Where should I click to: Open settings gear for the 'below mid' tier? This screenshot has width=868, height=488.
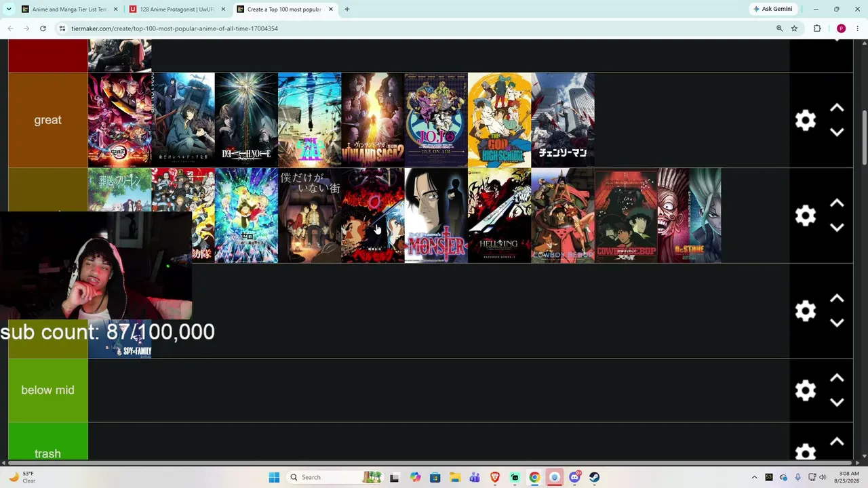(805, 390)
